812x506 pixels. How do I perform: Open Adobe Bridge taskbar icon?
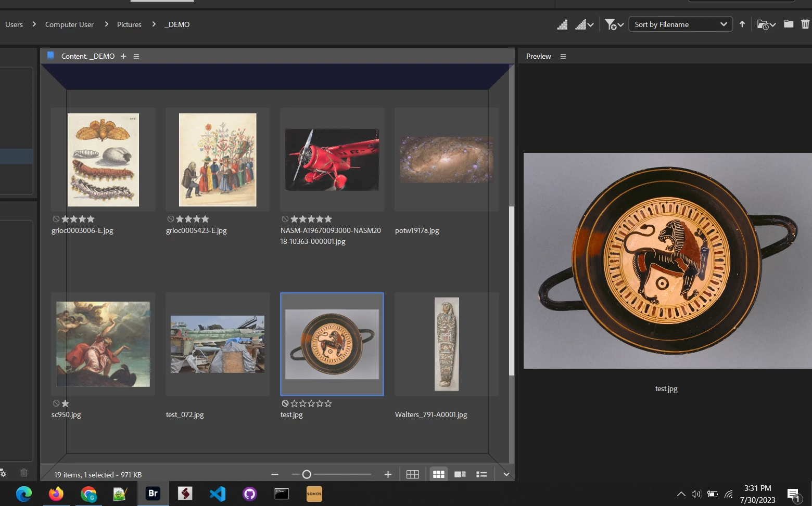click(x=153, y=493)
